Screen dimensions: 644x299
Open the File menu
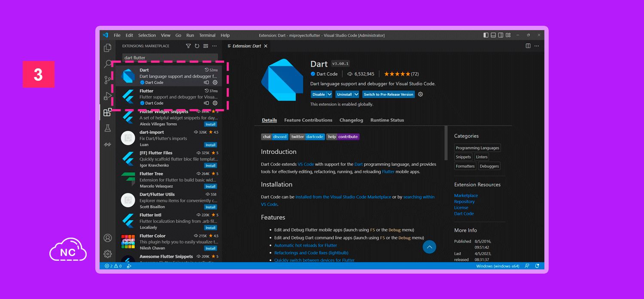click(x=117, y=35)
